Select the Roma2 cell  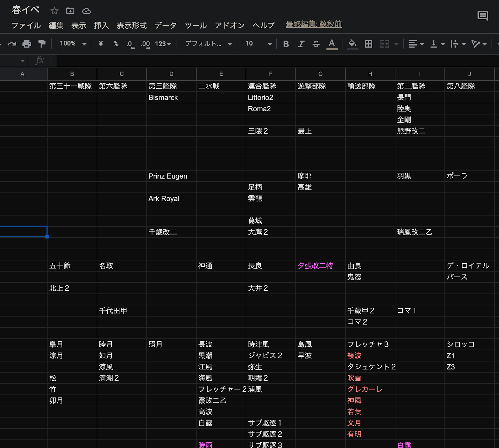pyautogui.click(x=271, y=109)
